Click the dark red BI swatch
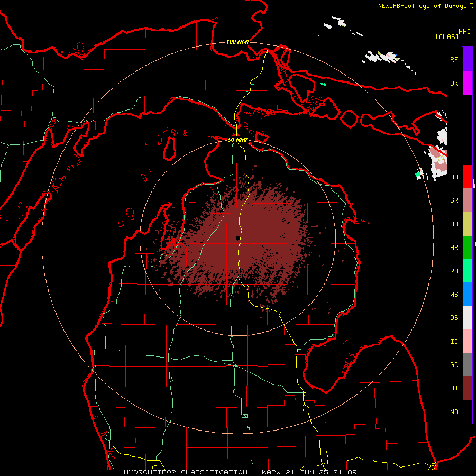The image size is (476, 476). (467, 388)
